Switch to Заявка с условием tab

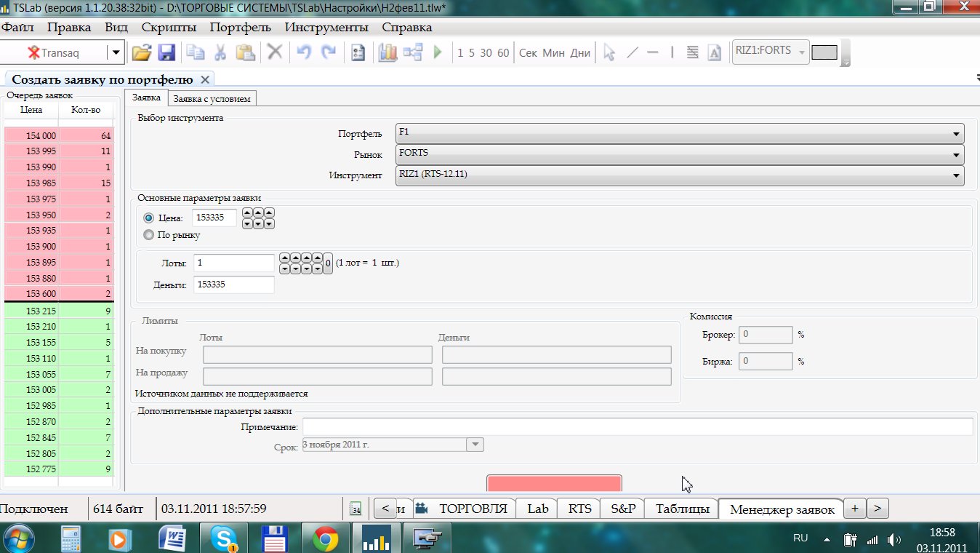[x=212, y=98]
